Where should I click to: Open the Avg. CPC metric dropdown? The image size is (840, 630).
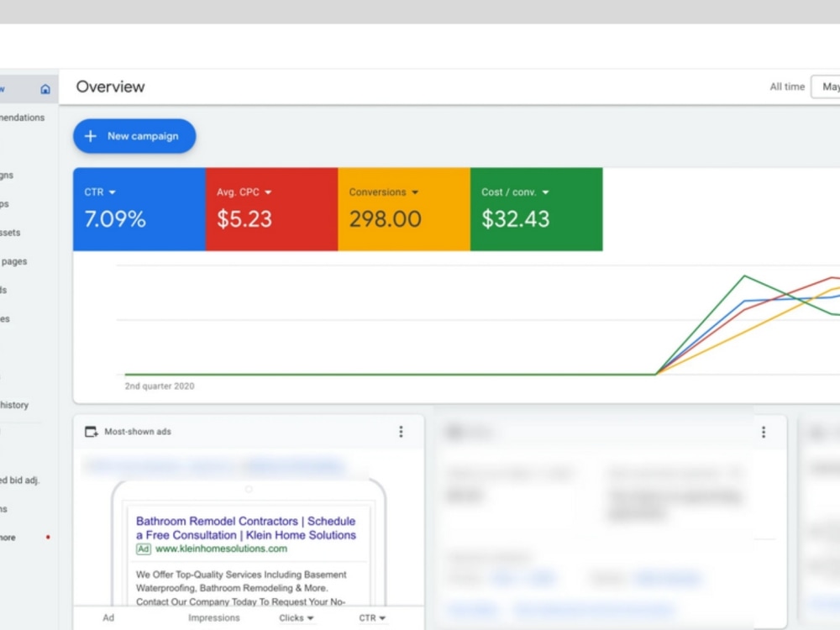(x=244, y=192)
